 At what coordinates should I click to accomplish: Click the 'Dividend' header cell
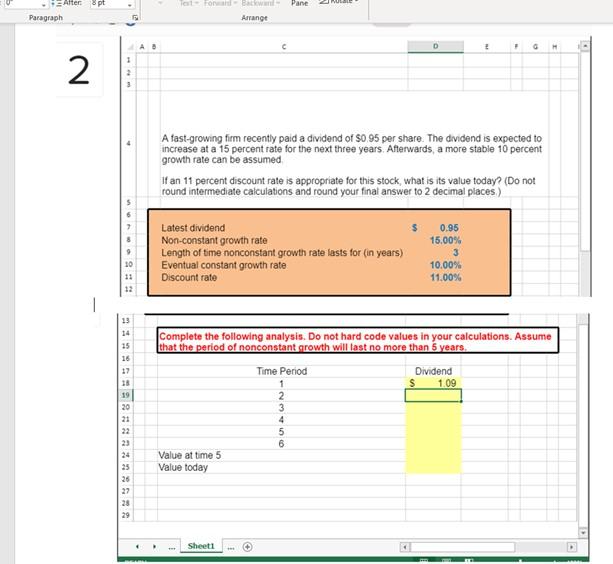[433, 371]
